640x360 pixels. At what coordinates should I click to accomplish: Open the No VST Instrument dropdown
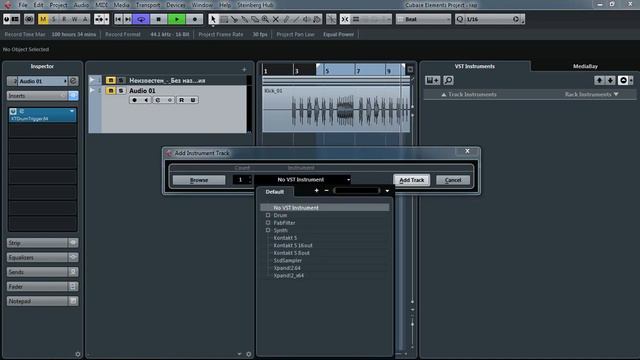click(303, 180)
